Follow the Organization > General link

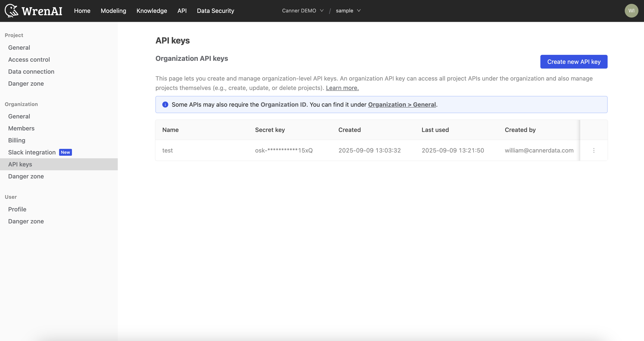pos(402,105)
